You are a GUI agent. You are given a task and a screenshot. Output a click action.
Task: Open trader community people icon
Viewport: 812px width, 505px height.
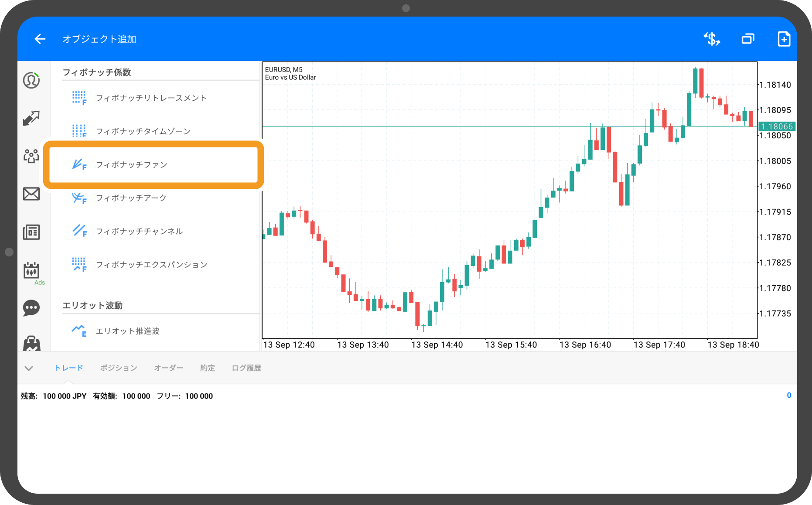[31, 156]
